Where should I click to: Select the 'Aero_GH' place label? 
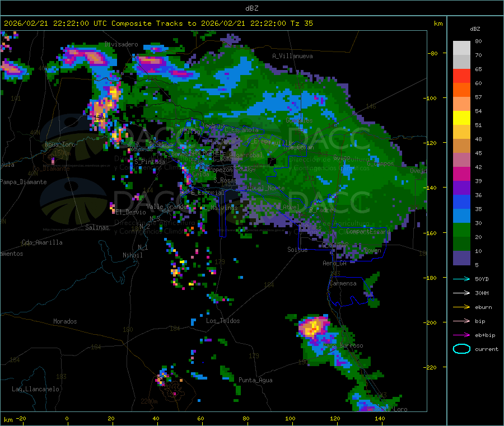(x=335, y=263)
